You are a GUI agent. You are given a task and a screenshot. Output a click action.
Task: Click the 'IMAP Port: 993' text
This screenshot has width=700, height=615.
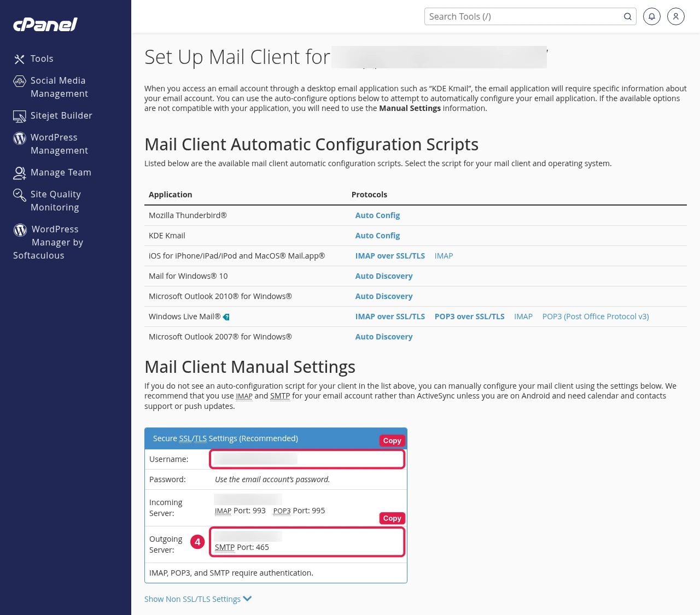240,511
